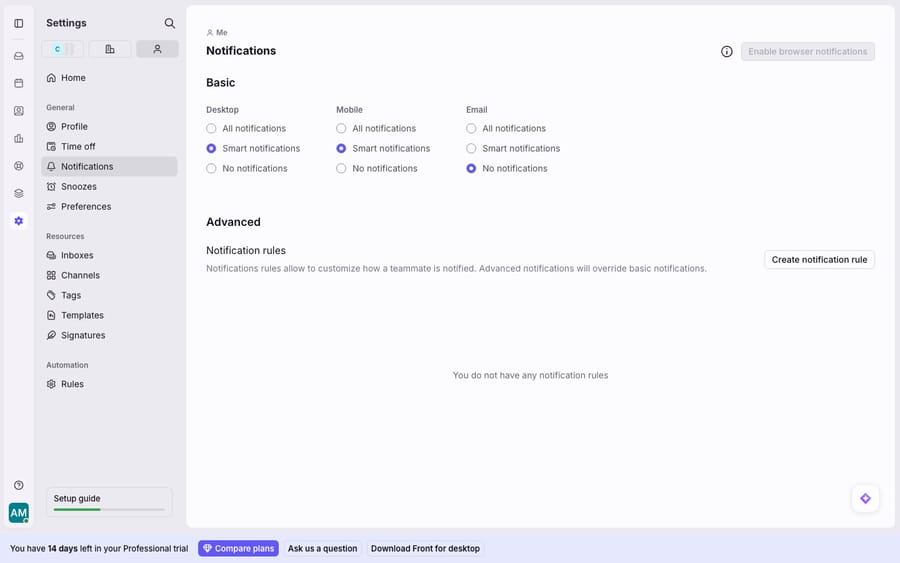
Task: Open Inboxes resource
Action: coord(109,255)
